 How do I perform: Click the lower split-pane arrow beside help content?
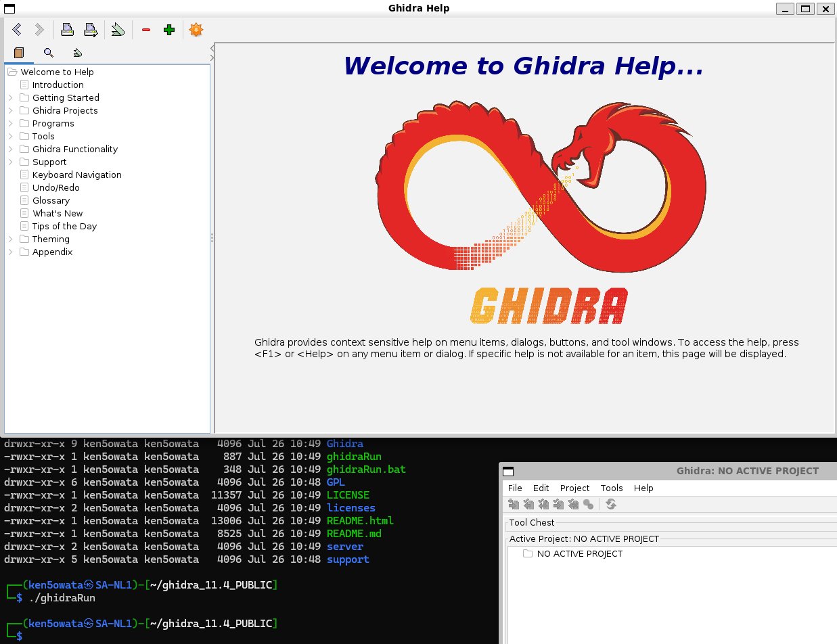[212, 58]
